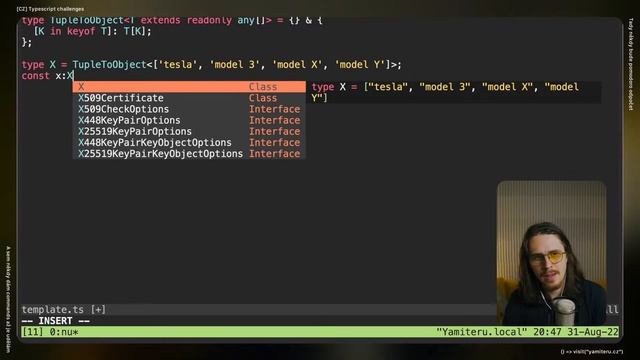The width and height of the screenshot is (640, 360).
Task: Pick X509CheckOptions in the autocomplete popup
Action: click(189, 109)
